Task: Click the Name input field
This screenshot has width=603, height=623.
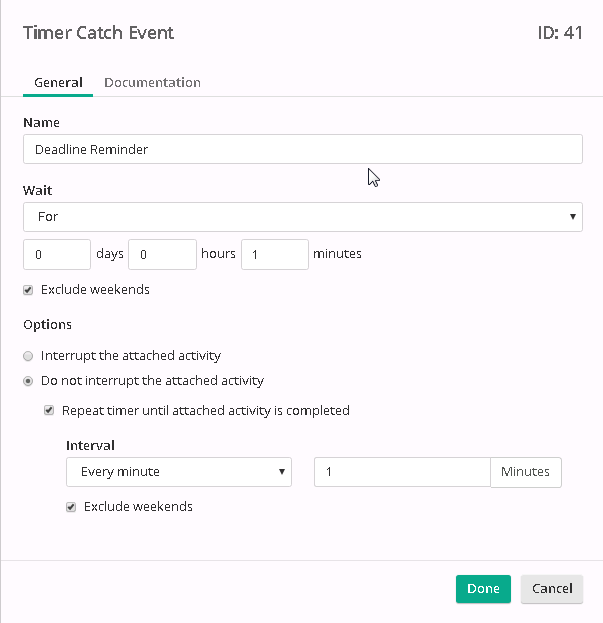Action: [303, 149]
